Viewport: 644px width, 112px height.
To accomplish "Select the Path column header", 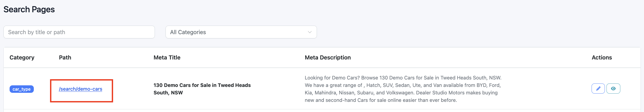I will tap(65, 58).
